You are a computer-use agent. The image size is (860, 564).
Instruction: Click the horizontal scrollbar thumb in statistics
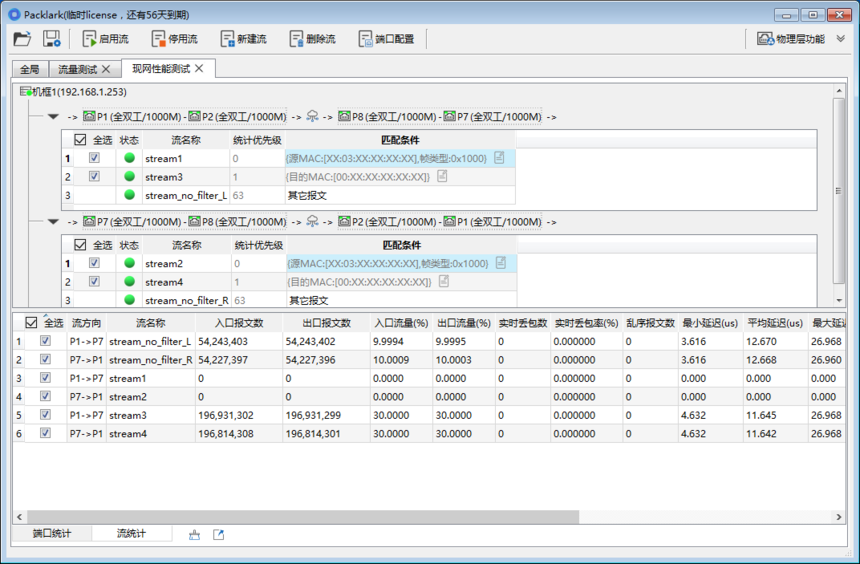coord(303,516)
